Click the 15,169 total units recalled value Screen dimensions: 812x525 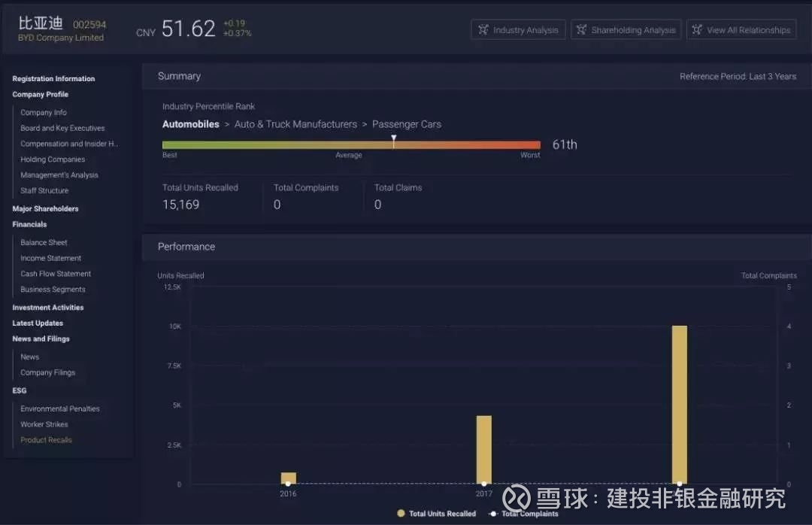click(180, 205)
